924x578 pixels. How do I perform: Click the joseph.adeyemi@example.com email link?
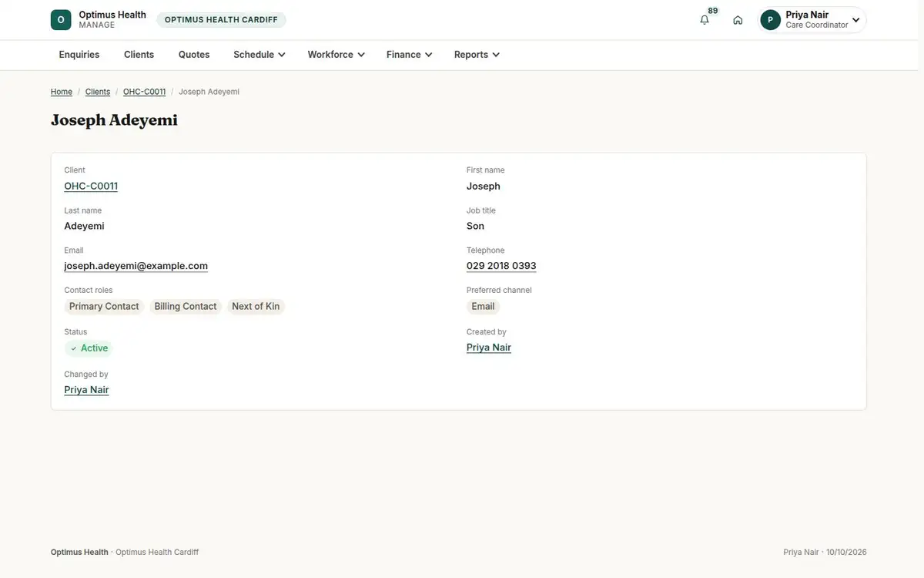(x=136, y=266)
